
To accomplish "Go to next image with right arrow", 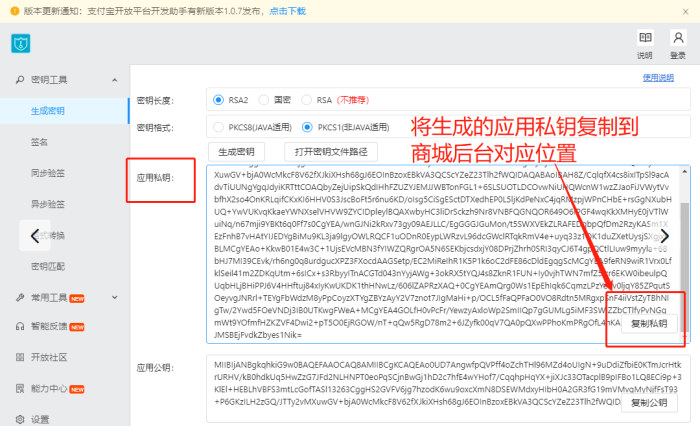I will coord(665,235).
